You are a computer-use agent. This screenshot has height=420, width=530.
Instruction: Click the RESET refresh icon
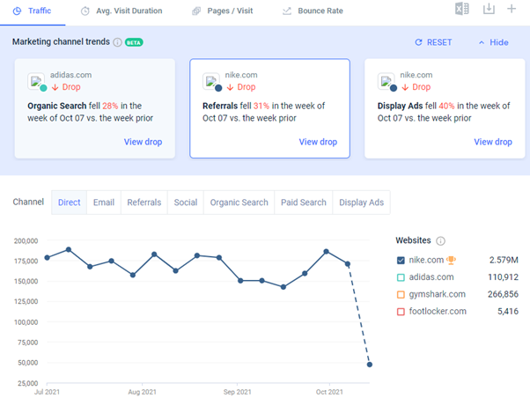(419, 42)
